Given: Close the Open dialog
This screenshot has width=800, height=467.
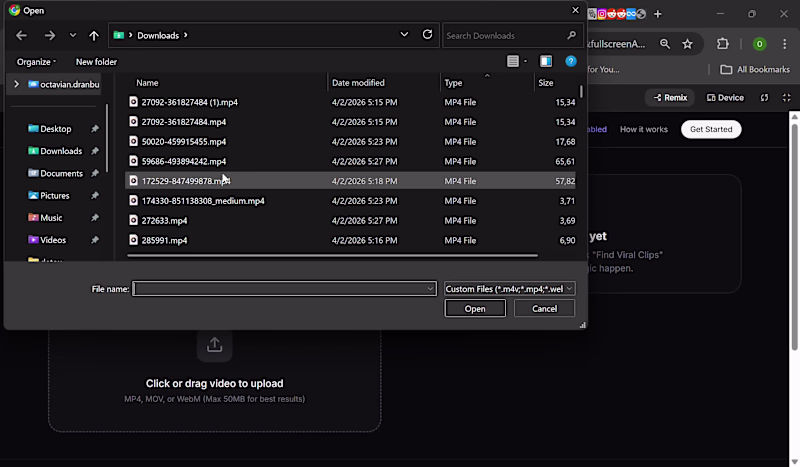Looking at the screenshot, I should click(576, 10).
